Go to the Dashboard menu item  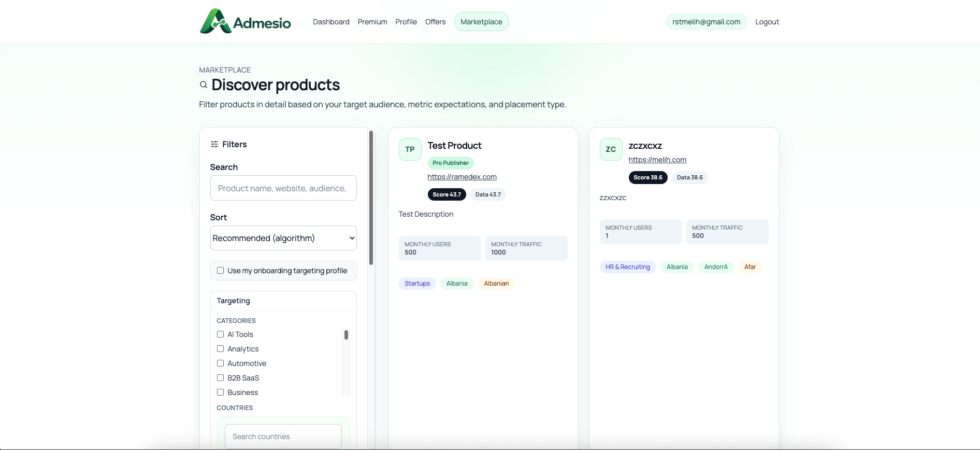331,22
